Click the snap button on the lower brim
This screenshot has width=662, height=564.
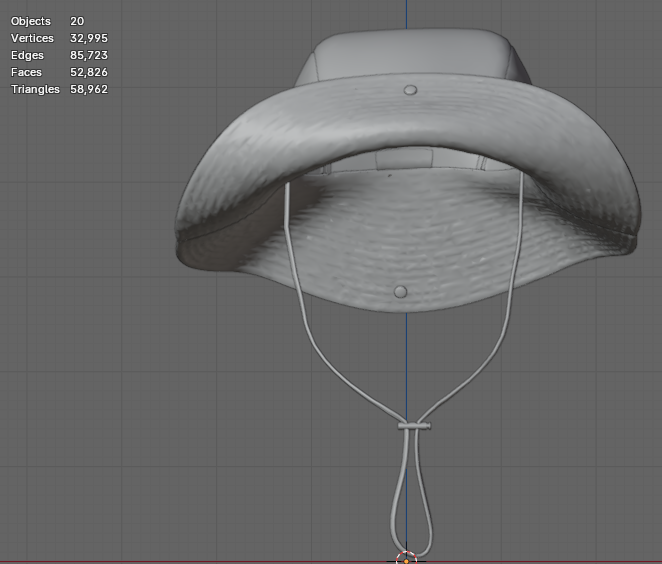pos(401,292)
